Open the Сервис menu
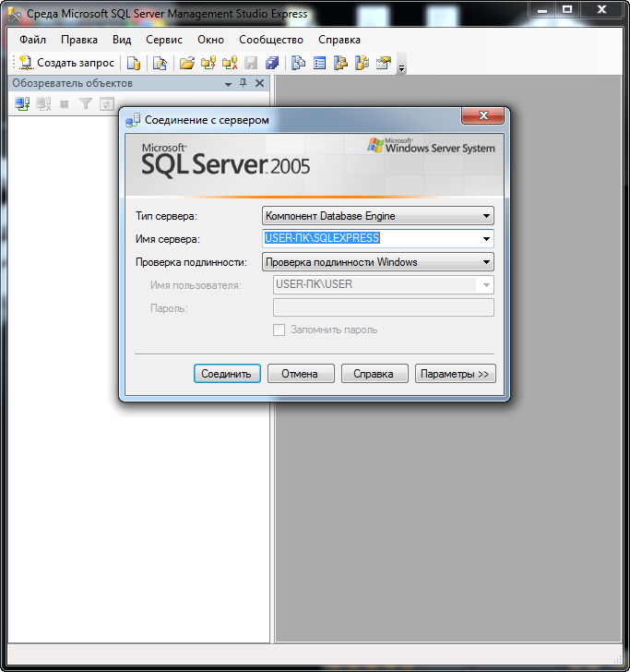 pyautogui.click(x=164, y=40)
